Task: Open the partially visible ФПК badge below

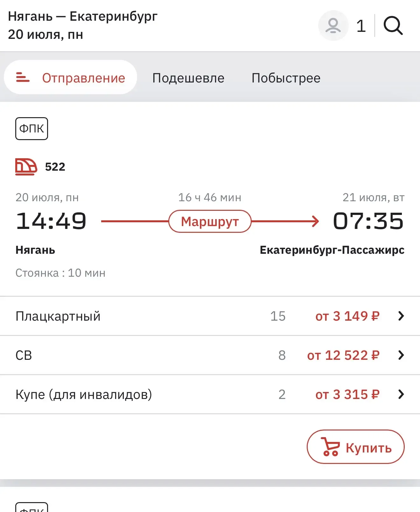Action: (31, 508)
